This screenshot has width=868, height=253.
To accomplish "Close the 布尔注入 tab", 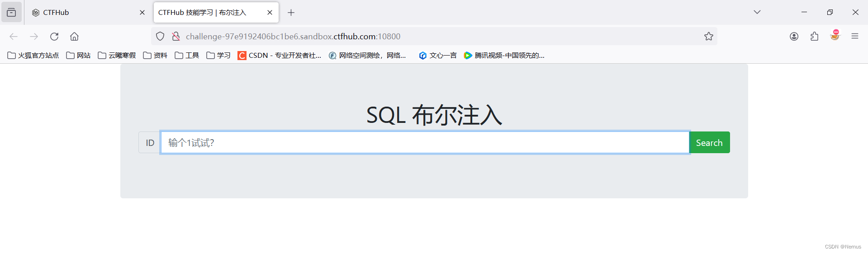I will [x=270, y=13].
